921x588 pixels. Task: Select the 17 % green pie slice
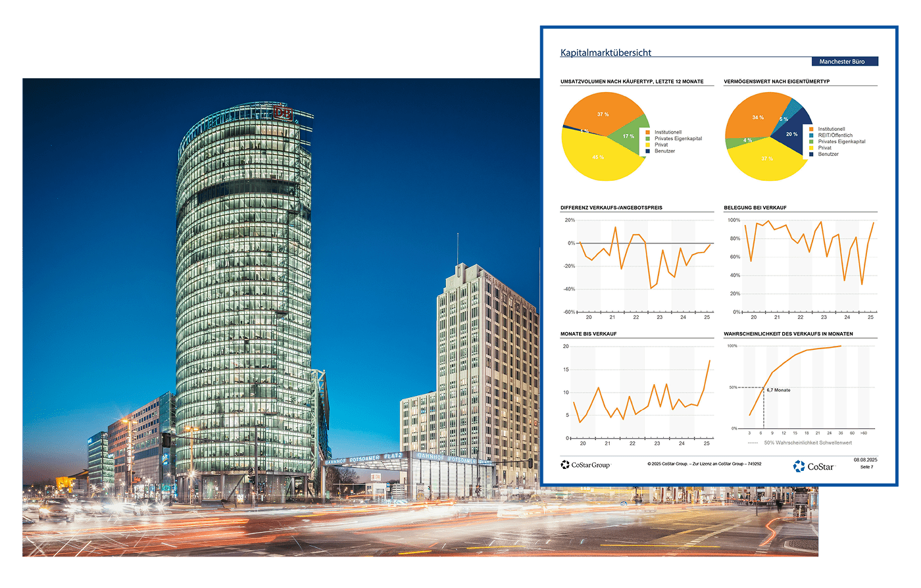[627, 136]
